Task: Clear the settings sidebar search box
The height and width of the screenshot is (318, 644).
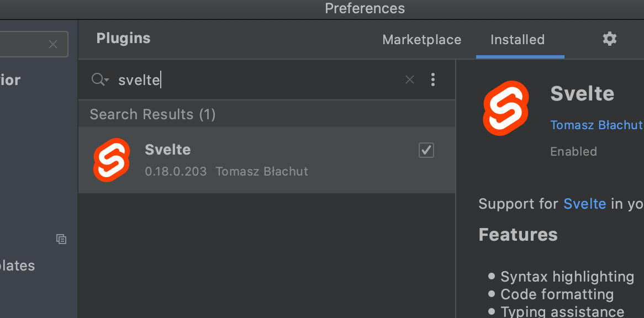Action: [x=53, y=44]
